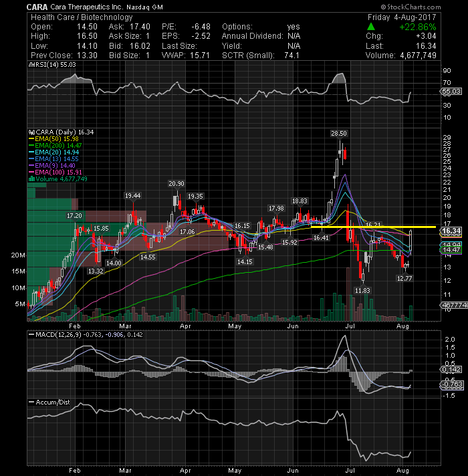Click the tallest red volume bar in July
The height and width of the screenshot is (476, 468).
(x=348, y=294)
